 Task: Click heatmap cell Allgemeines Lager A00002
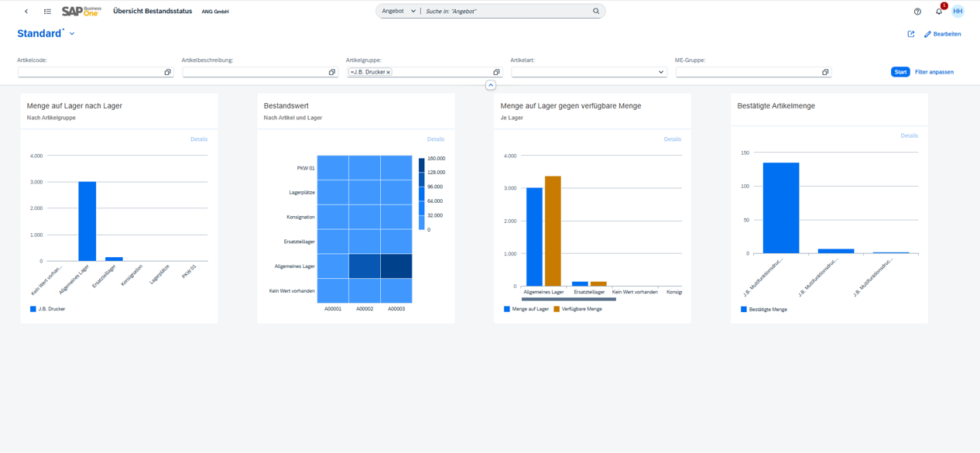click(x=365, y=266)
